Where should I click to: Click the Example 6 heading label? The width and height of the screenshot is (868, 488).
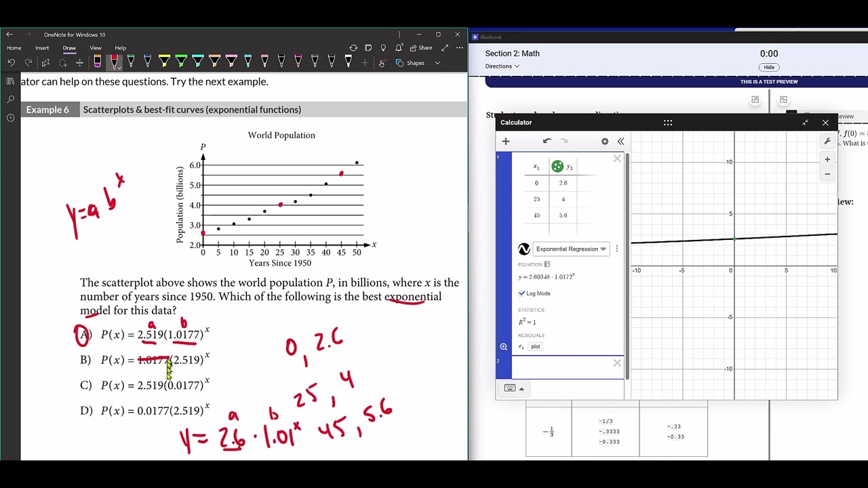click(47, 110)
